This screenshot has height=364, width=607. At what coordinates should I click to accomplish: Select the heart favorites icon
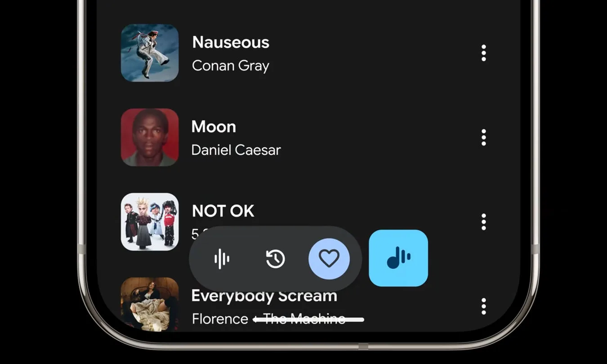(x=329, y=259)
